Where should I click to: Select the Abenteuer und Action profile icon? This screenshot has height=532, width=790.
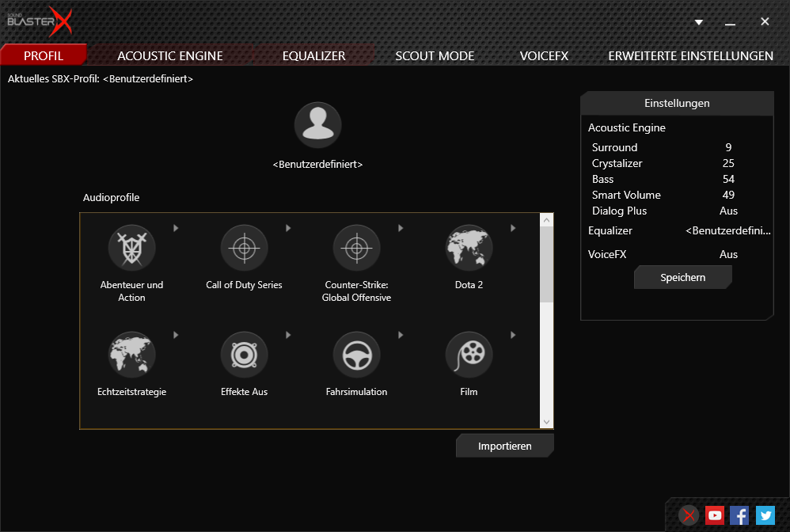pos(131,249)
